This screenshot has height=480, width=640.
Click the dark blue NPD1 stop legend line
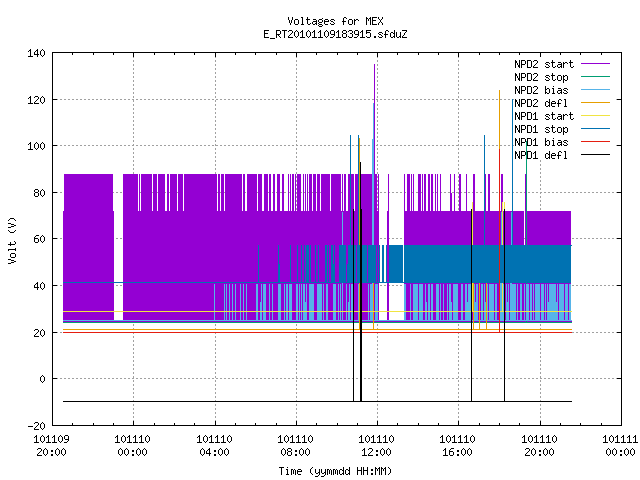(596, 129)
